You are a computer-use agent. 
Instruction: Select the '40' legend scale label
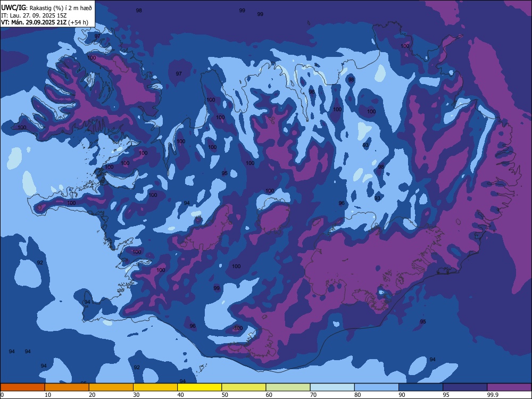click(x=180, y=395)
